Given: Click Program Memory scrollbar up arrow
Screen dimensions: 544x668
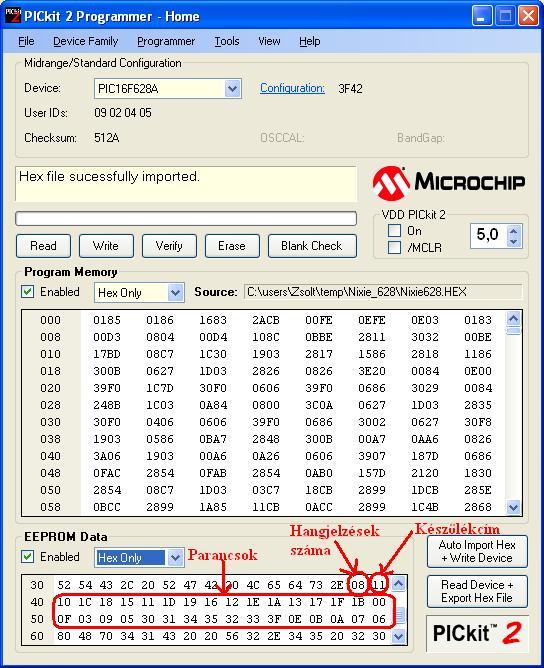Looking at the screenshot, I should click(x=514, y=319).
